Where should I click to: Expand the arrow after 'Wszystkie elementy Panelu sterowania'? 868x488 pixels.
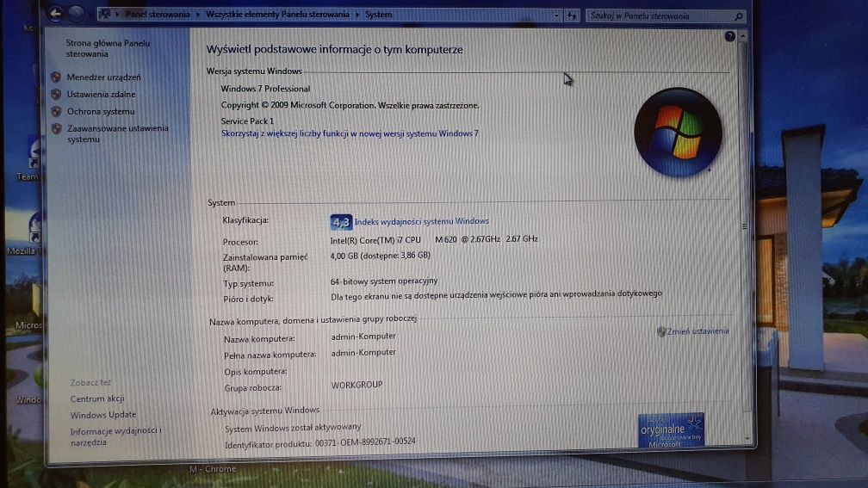coord(357,15)
